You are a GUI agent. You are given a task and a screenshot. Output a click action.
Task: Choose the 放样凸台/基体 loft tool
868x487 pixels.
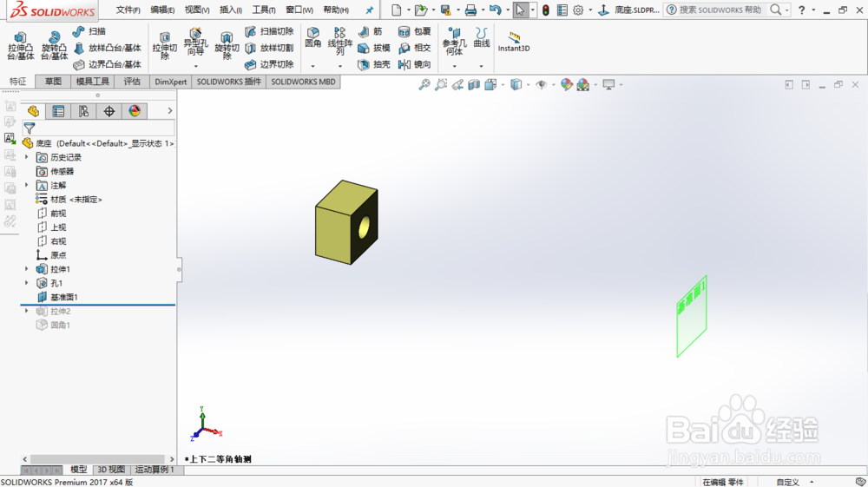click(x=108, y=48)
